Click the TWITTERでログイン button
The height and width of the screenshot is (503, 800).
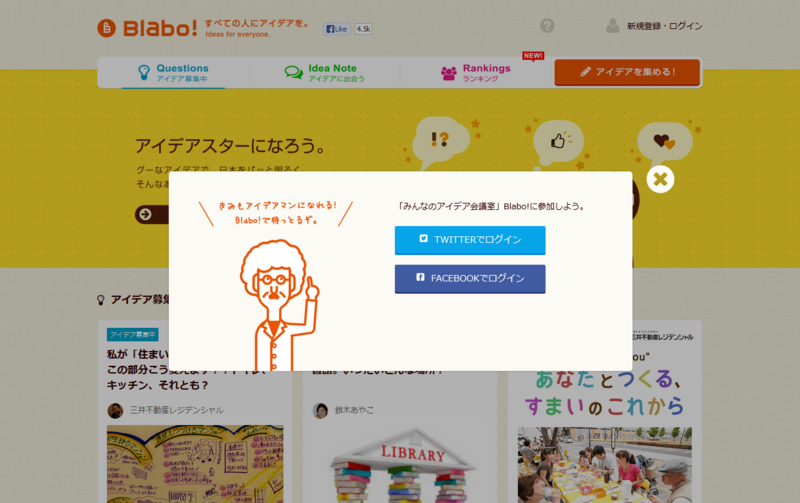coord(470,240)
